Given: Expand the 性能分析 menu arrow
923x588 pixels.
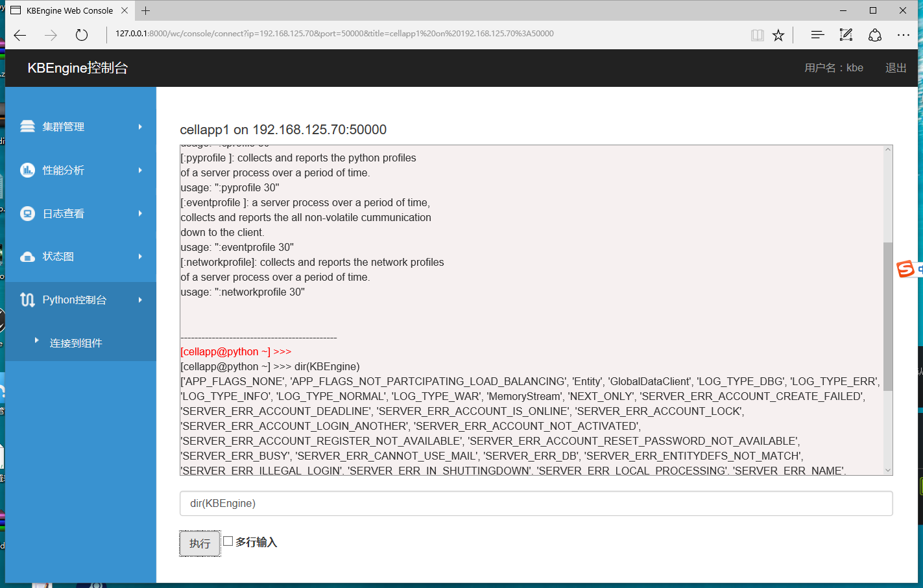Looking at the screenshot, I should (140, 170).
